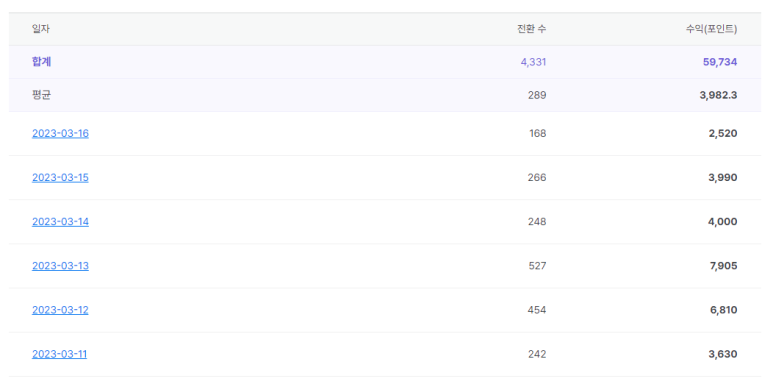Screen dimensions: 773x387
Task: Click total revenue value 59,734
Action: coord(720,62)
